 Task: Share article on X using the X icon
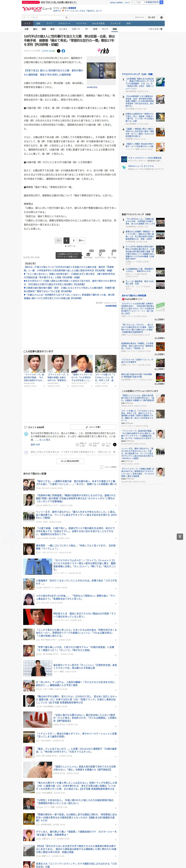58,51
